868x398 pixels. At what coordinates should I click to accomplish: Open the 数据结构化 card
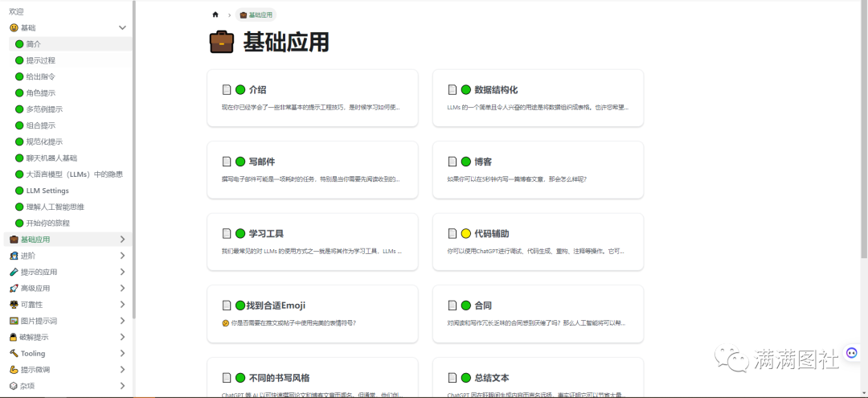tap(538, 97)
